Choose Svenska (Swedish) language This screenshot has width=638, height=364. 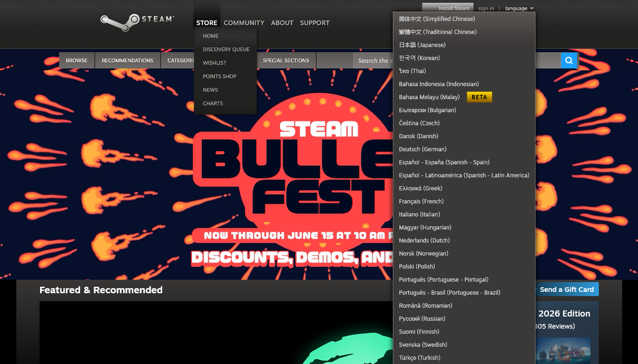464,345
